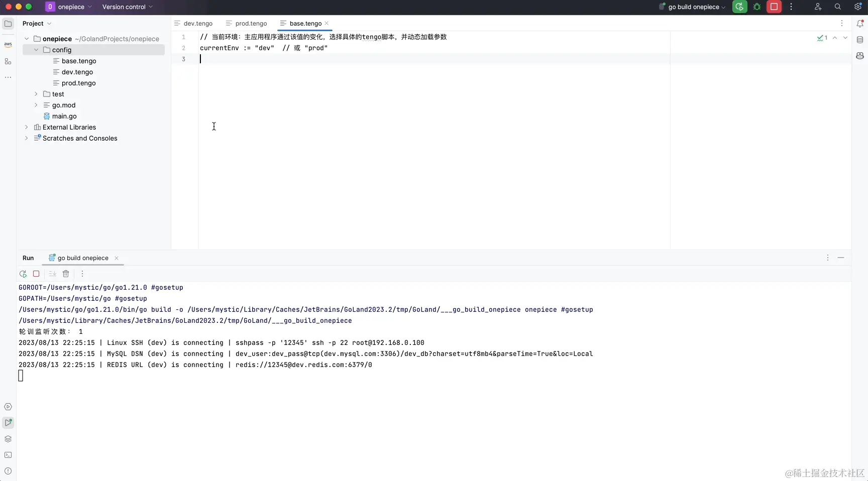This screenshot has height=481, width=868.
Task: Open more run actions menu in top toolbar
Action: (791, 7)
